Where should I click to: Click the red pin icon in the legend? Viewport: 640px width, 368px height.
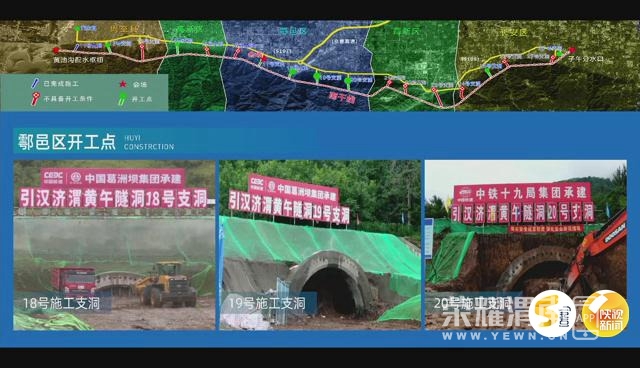tap(36, 99)
